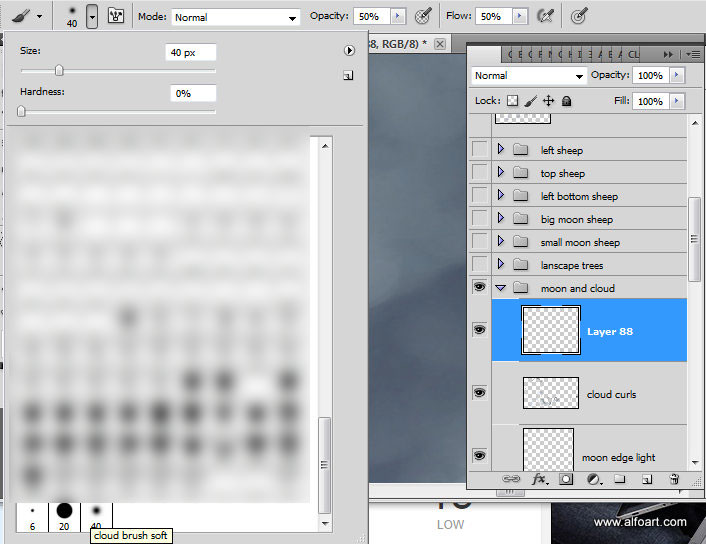Open the brush picker flyout menu arrow
Viewport: 706px width, 544px height.
(349, 50)
